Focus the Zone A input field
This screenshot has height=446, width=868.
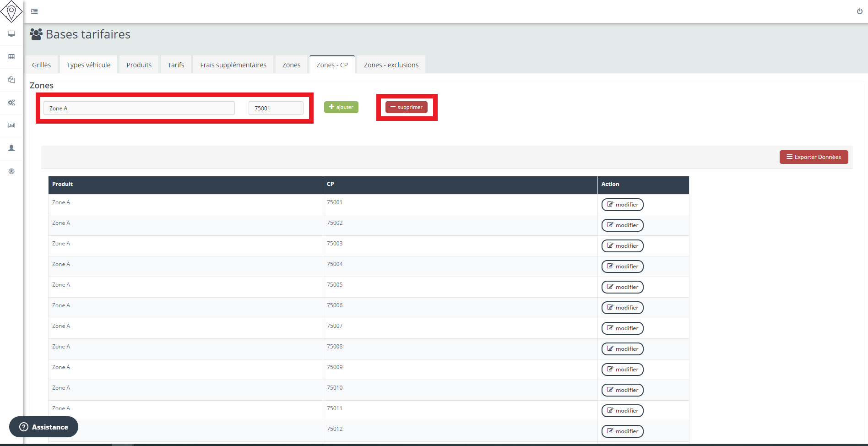point(139,109)
